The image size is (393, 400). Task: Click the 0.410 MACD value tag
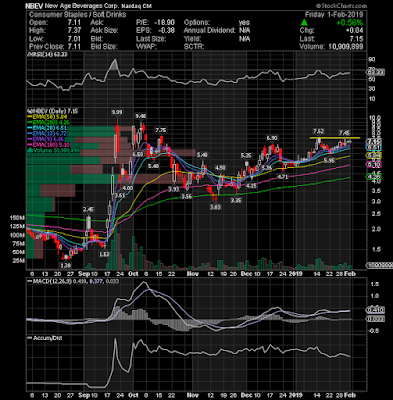[x=376, y=310]
